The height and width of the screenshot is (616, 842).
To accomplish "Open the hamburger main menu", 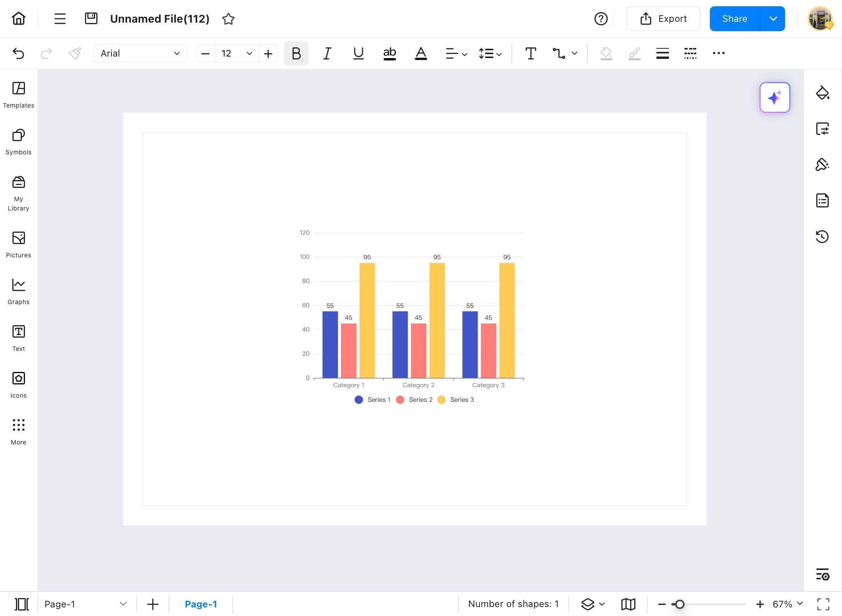I will pos(59,18).
